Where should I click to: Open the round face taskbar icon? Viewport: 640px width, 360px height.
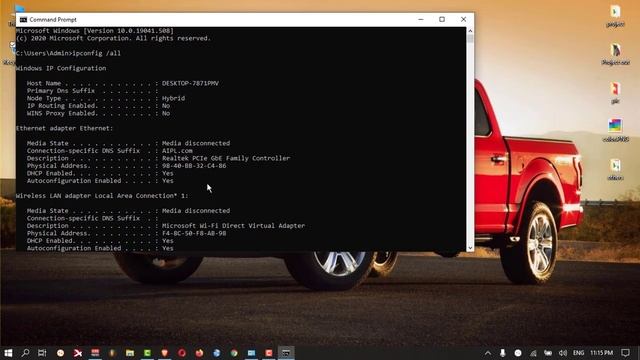click(x=60, y=353)
